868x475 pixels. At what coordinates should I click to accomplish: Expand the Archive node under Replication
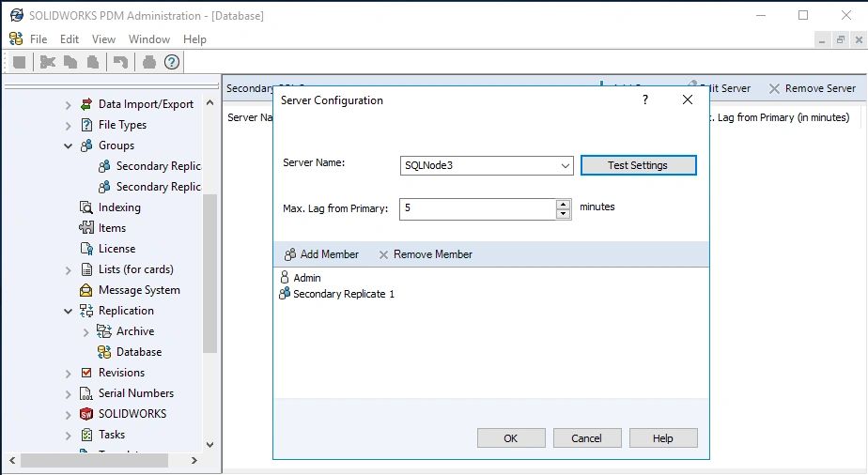pos(86,331)
